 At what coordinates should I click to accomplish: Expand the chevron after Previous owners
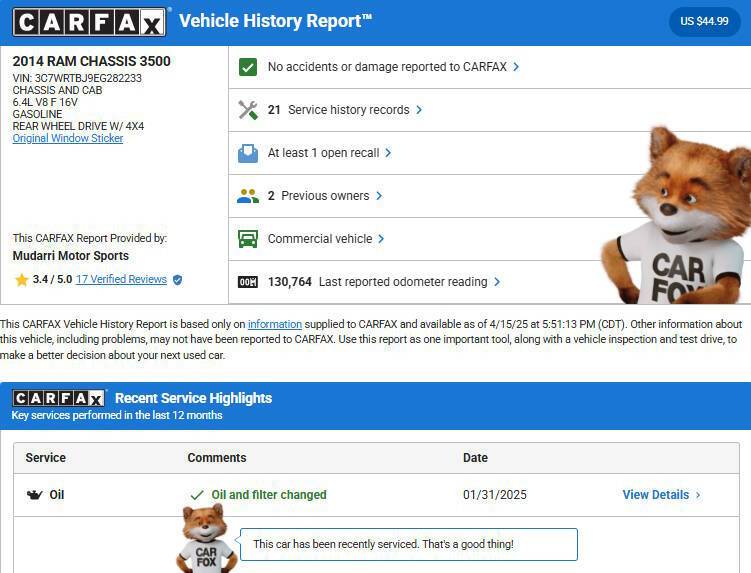click(x=379, y=195)
